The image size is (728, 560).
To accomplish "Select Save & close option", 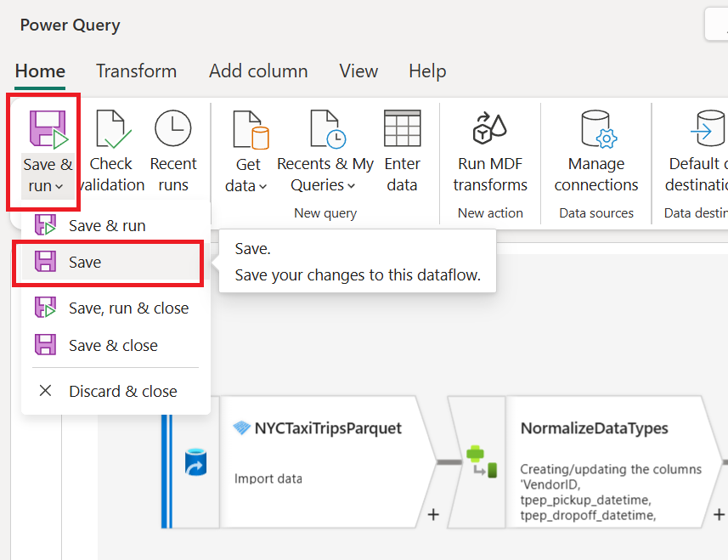I will (x=116, y=346).
